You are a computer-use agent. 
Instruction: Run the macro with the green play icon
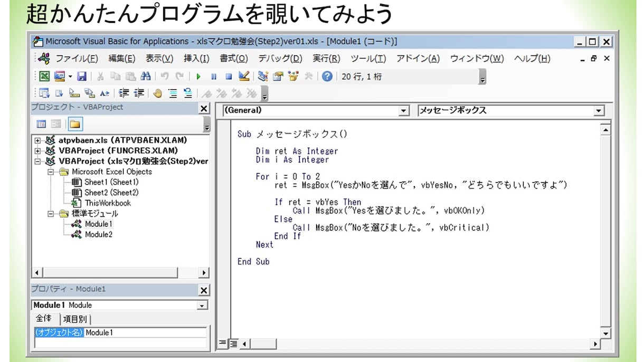point(198,77)
